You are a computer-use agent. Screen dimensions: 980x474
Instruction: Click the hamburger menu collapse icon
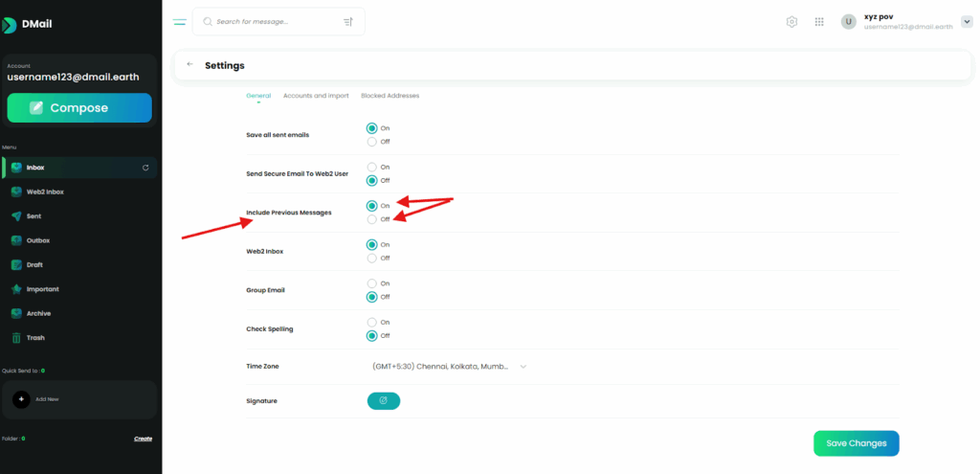[180, 21]
